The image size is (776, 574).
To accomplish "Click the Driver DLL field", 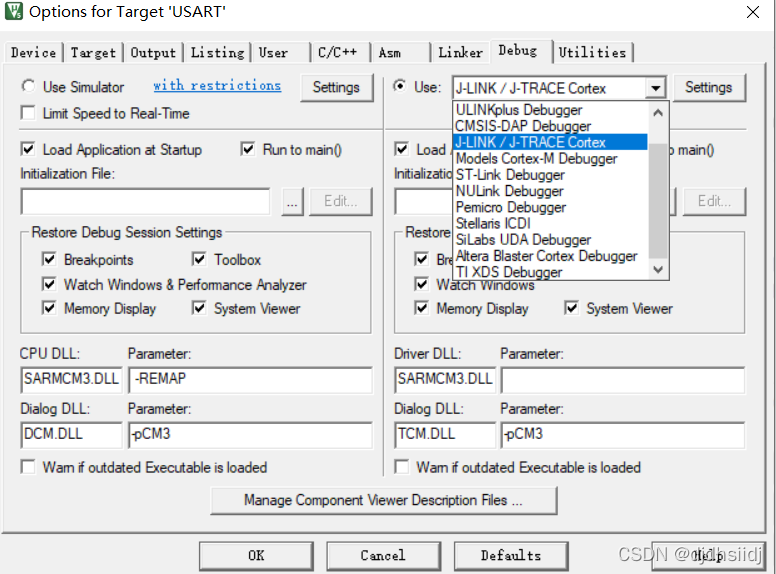I will pos(445,380).
